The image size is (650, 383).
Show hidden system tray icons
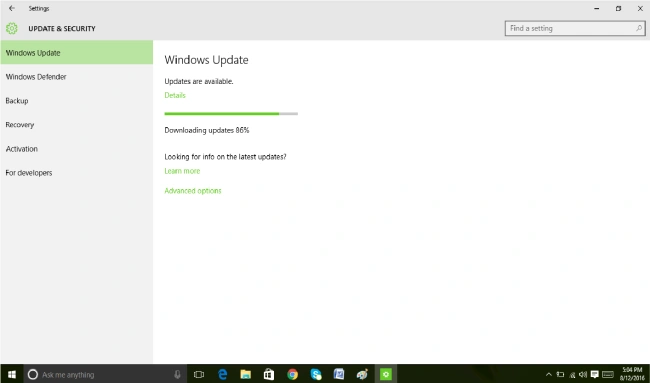(x=548, y=375)
